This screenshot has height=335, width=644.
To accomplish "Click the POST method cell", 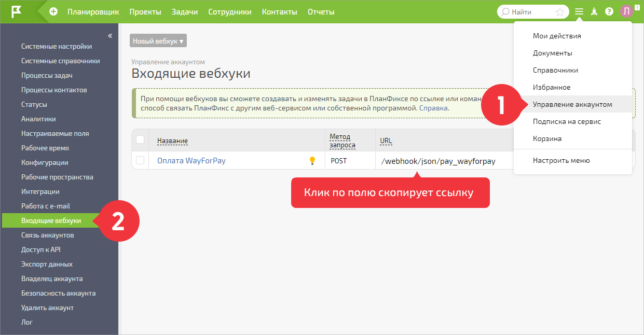I will coord(339,161).
